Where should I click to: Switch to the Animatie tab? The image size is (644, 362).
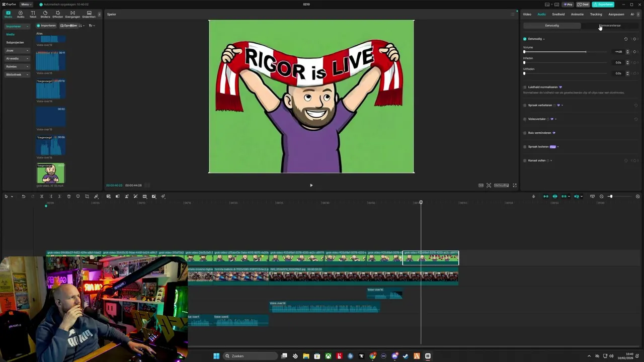pos(577,14)
